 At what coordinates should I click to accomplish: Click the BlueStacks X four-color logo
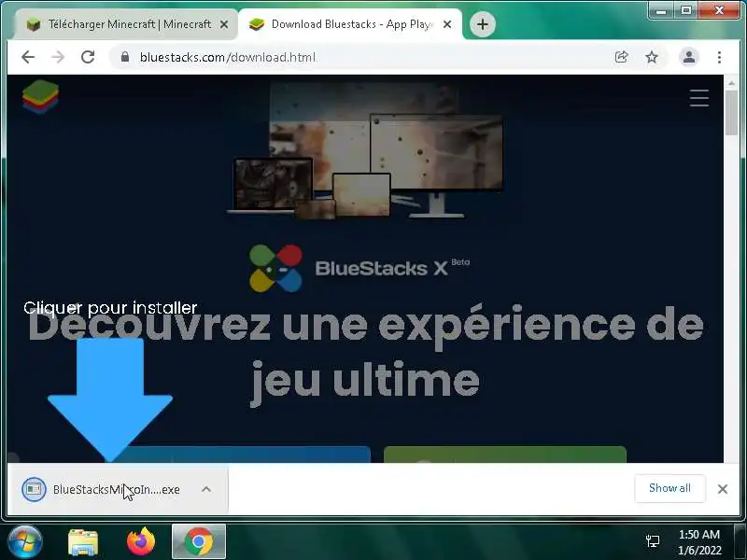point(275,268)
